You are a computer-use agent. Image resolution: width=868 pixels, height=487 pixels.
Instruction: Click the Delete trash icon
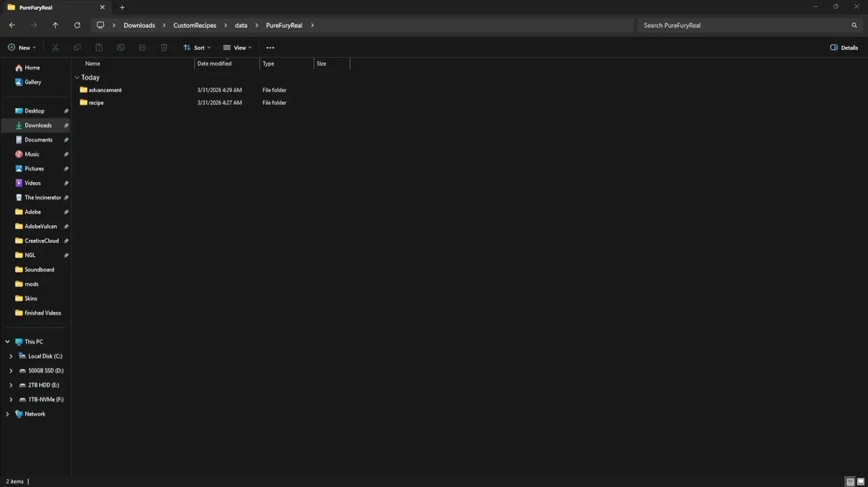[x=164, y=47]
